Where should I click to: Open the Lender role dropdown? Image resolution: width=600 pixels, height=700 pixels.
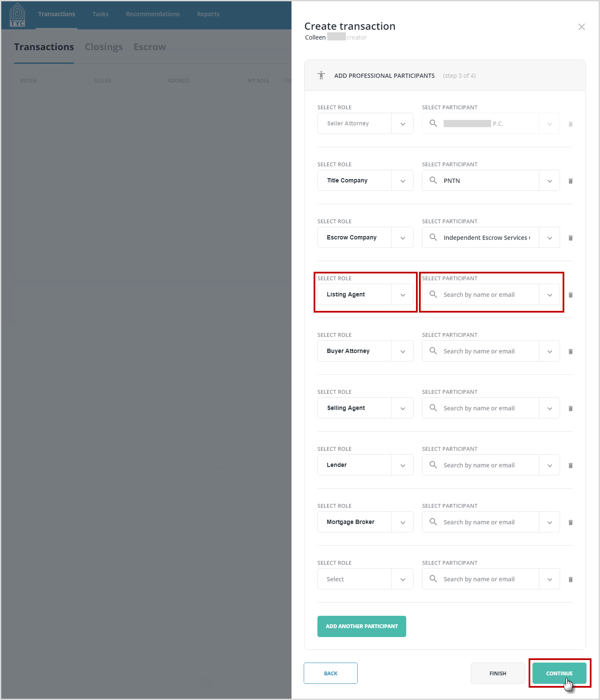(365, 465)
